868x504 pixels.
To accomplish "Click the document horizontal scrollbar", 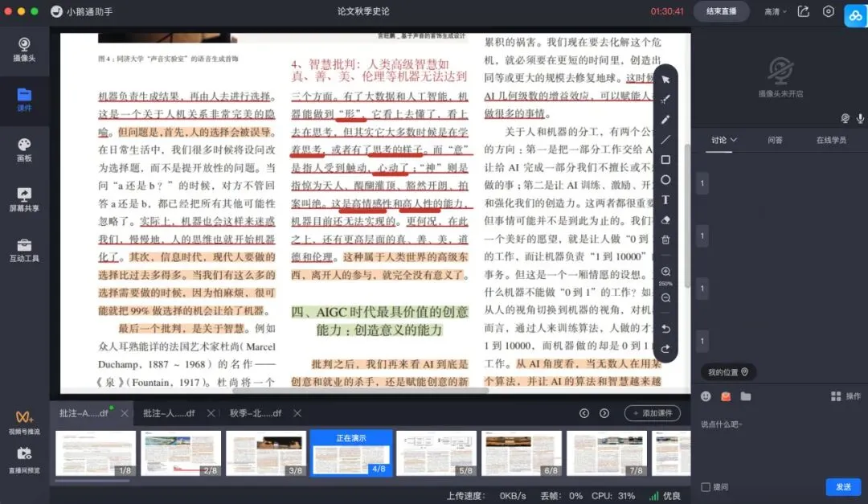I will click(360, 391).
